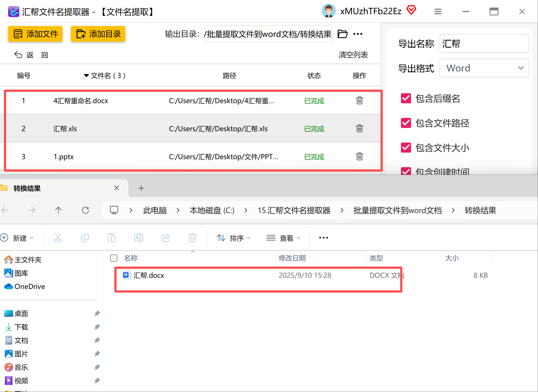Click the Explorer up-arrow navigation icon
538x392 pixels.
tap(58, 210)
